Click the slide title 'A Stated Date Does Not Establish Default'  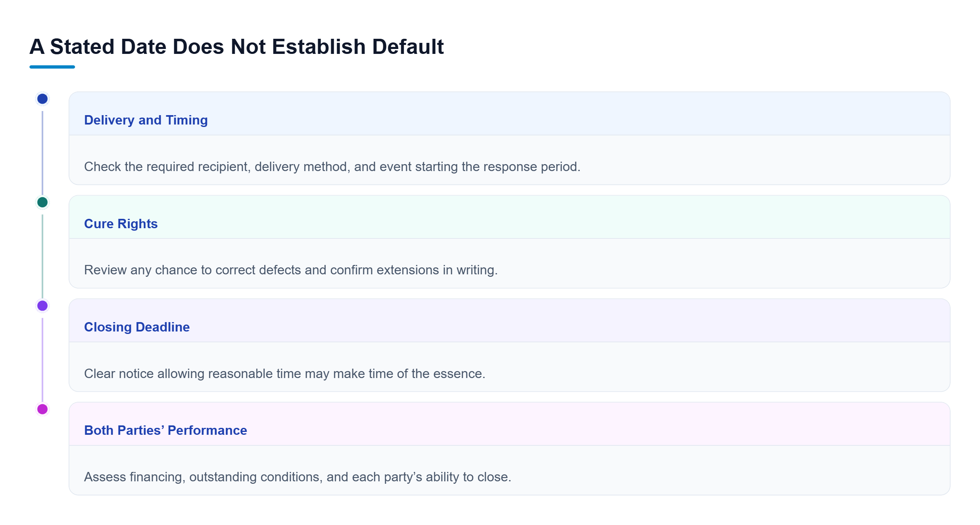[236, 47]
